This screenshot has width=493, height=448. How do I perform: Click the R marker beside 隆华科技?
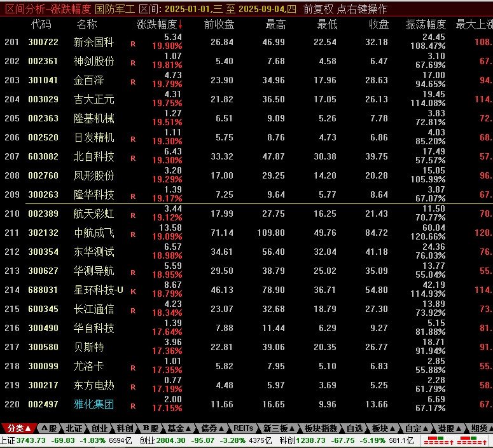point(133,196)
